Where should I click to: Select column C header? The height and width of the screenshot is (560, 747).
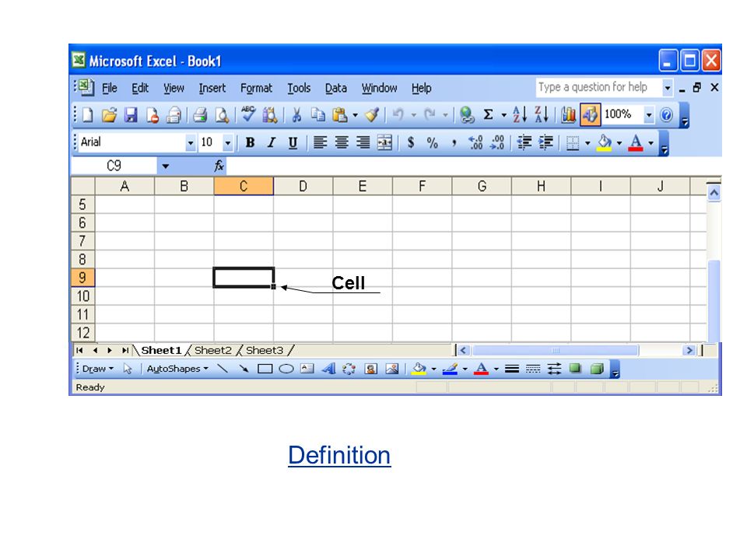pyautogui.click(x=244, y=186)
